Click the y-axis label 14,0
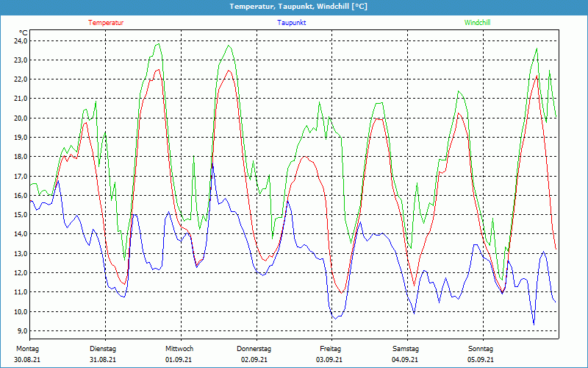The image size is (588, 368). pos(21,234)
